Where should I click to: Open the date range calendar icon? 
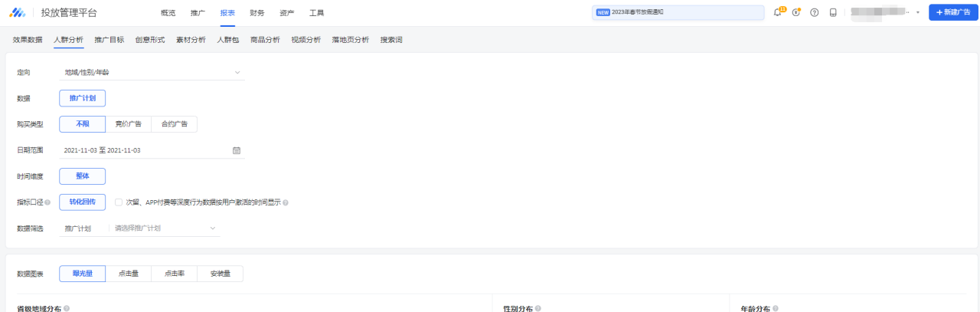[237, 150]
